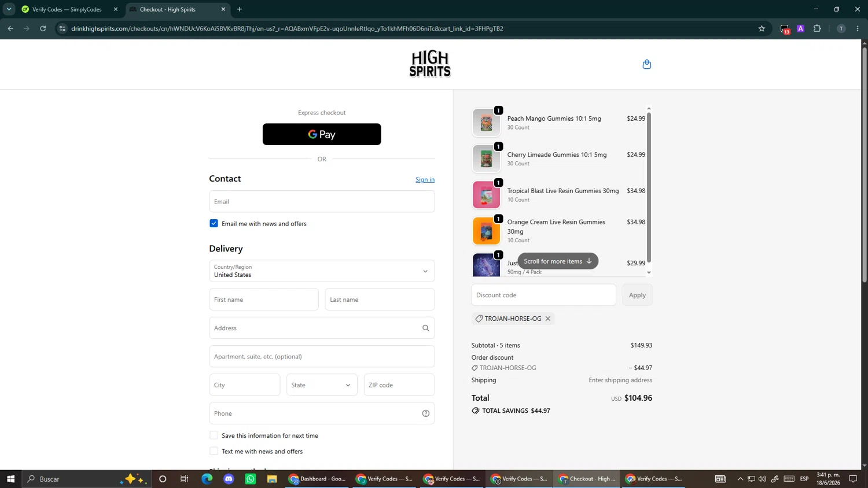Click the Orange Cream Live Resin thumbnail
The image size is (868, 488).
pos(486,231)
